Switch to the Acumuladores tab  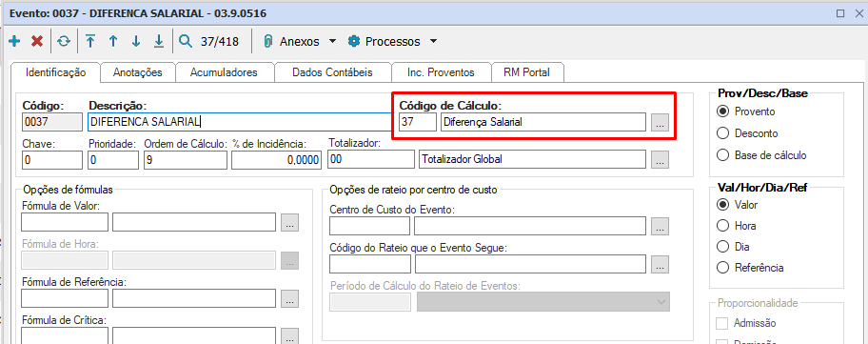pos(224,72)
